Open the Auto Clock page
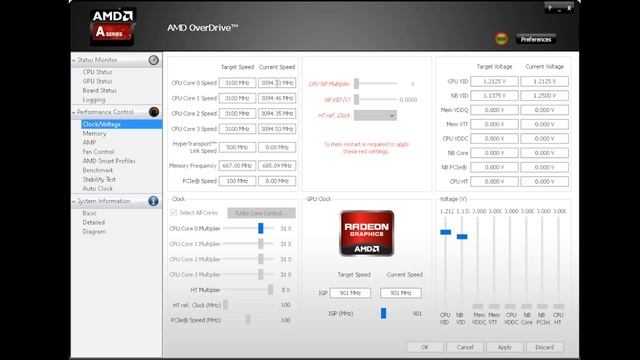Image resolution: width=640 pixels, height=360 pixels. point(97,189)
